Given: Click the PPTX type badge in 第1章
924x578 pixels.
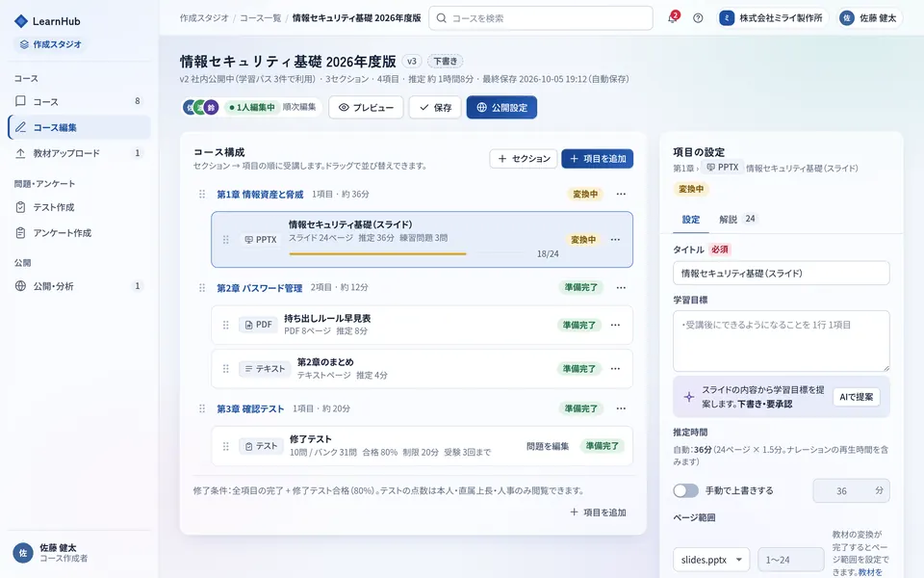Looking at the screenshot, I should (x=261, y=240).
